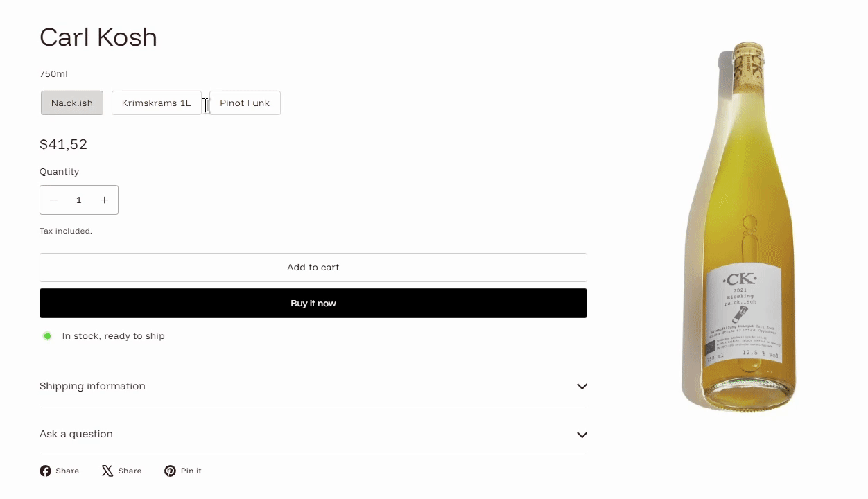Click the X (Twitter) share icon
This screenshot has width=868, height=499.
[x=107, y=471]
